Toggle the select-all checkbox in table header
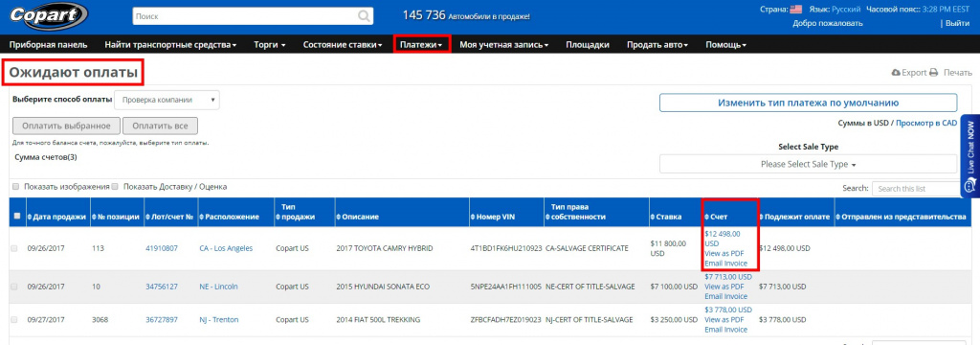Viewport: 980px width, 345px height. click(17, 217)
